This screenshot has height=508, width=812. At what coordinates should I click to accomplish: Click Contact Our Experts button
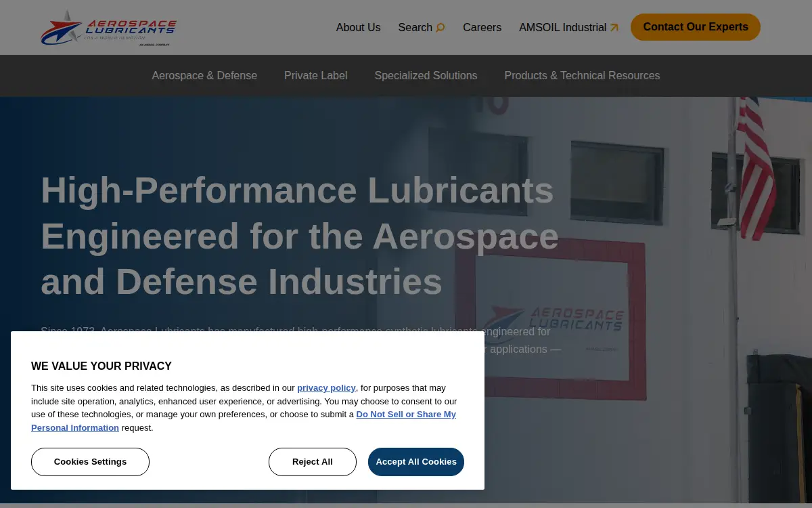pos(696,27)
